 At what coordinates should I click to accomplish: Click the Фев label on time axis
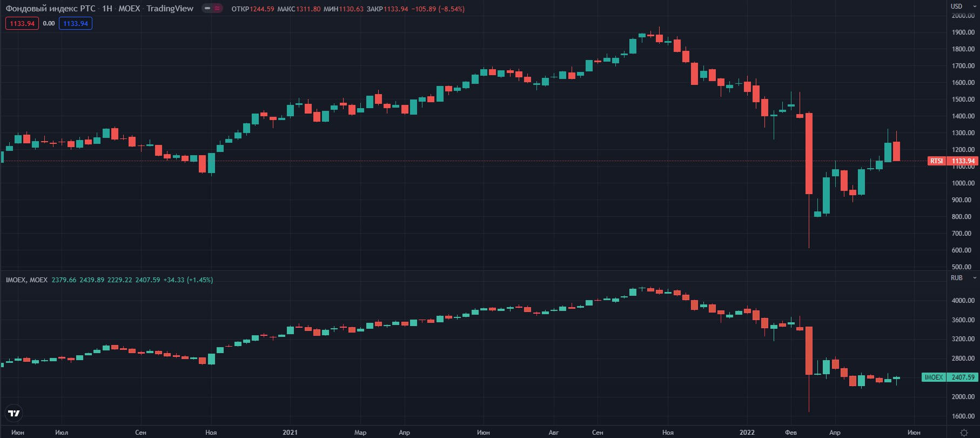(791, 433)
